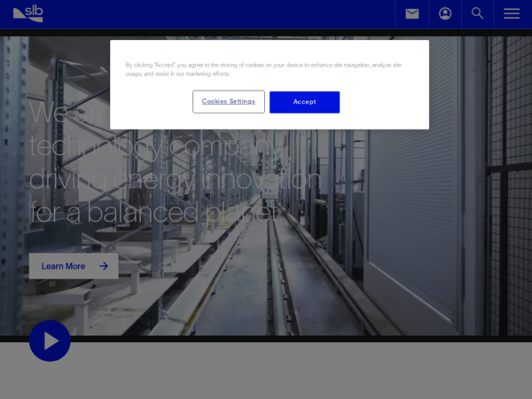Click the slb logo in header
Image resolution: width=532 pixels, height=399 pixels.
[x=27, y=13]
